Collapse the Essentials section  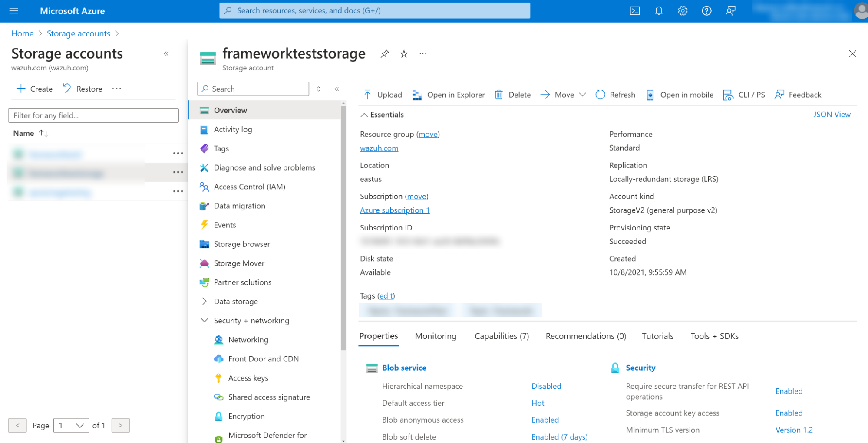click(x=364, y=115)
